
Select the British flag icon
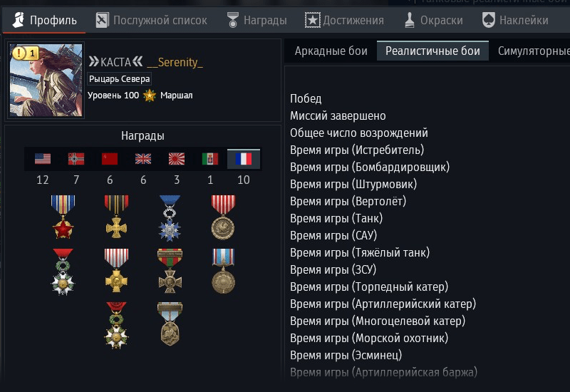pos(143,159)
